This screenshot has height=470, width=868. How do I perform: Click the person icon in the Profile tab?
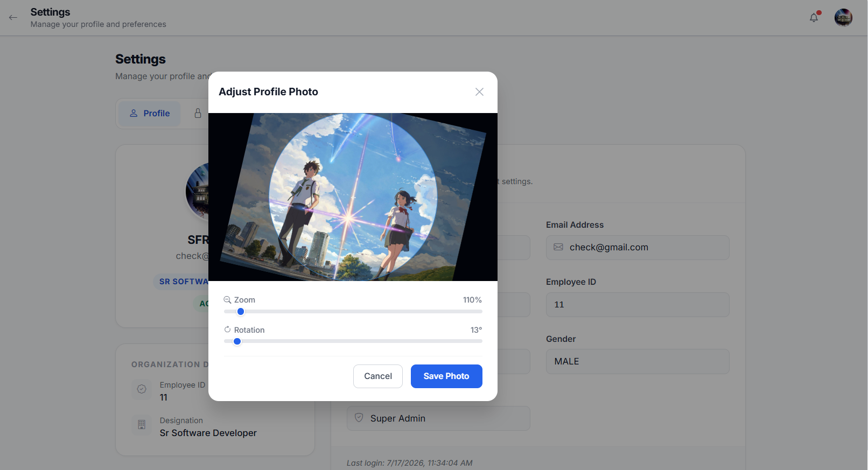(134, 114)
